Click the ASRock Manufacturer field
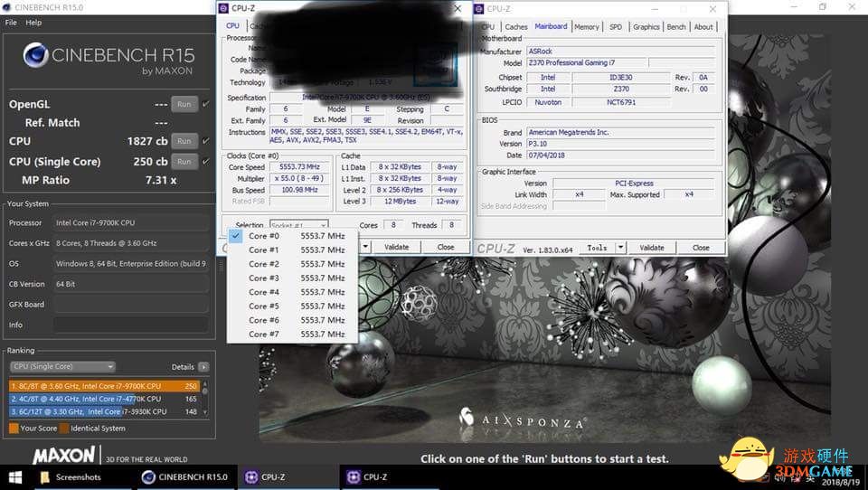868x490 pixels. pos(620,51)
